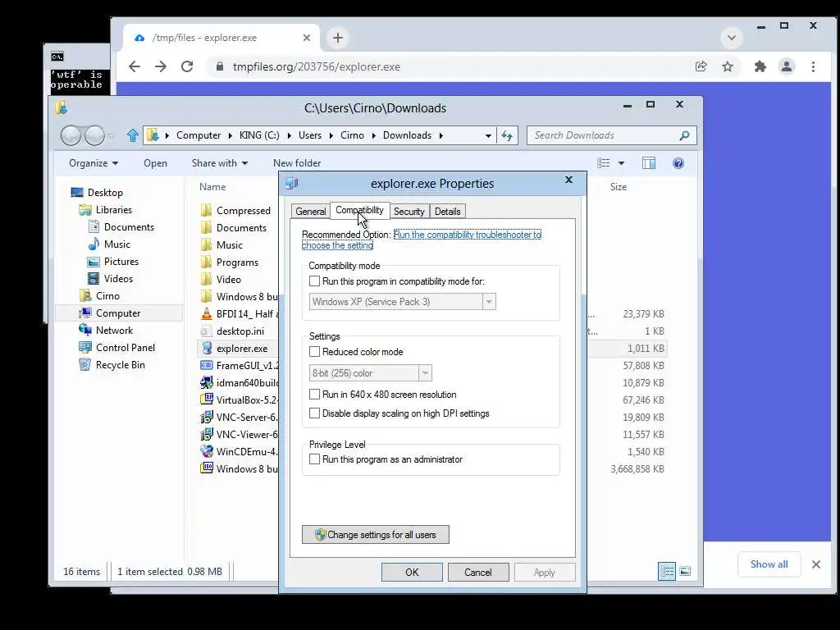Sort by Size column header
The height and width of the screenshot is (630, 840).
coord(619,187)
